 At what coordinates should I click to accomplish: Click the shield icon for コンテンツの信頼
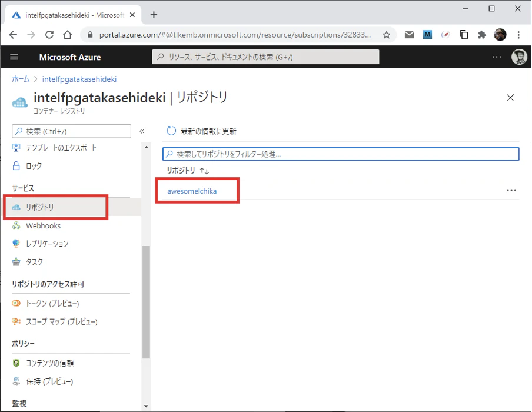pos(16,363)
